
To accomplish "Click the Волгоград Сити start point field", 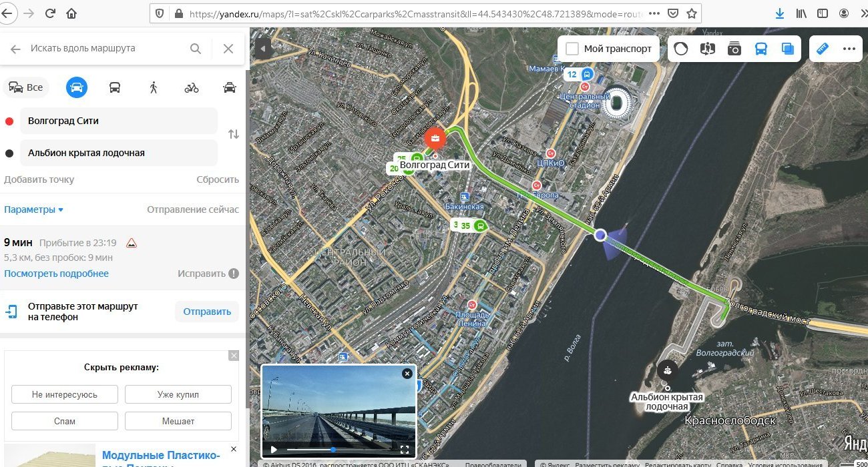I will [x=119, y=121].
